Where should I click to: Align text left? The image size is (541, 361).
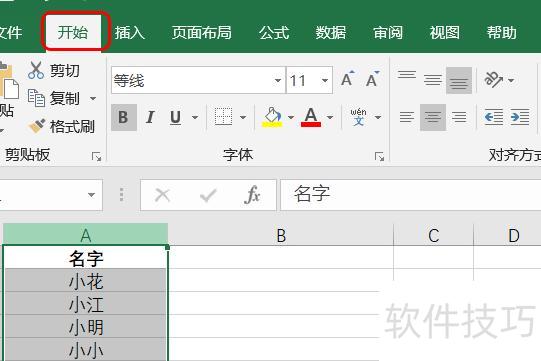(x=407, y=117)
